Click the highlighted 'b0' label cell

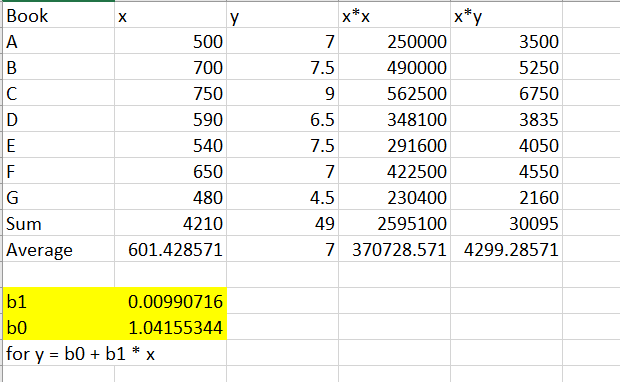point(59,327)
